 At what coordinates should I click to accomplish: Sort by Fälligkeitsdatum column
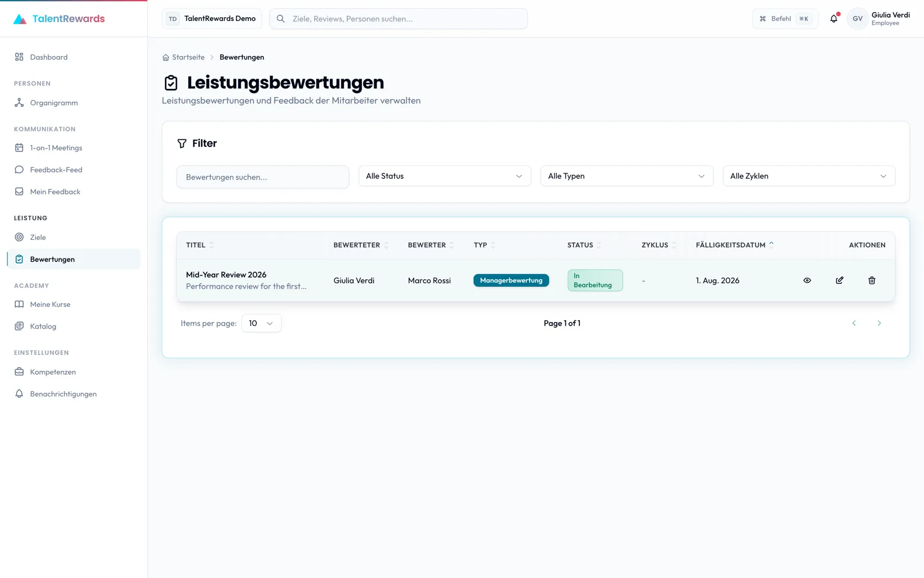[x=735, y=245]
